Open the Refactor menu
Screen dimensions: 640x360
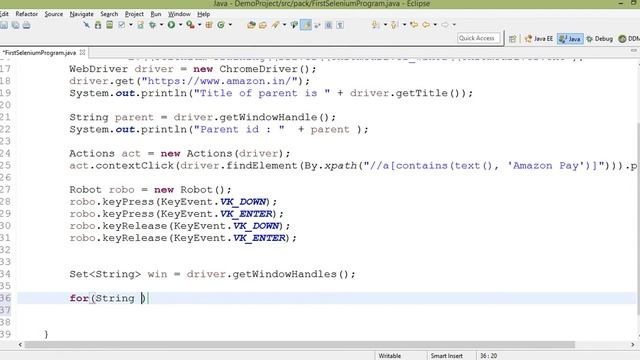coord(27,14)
